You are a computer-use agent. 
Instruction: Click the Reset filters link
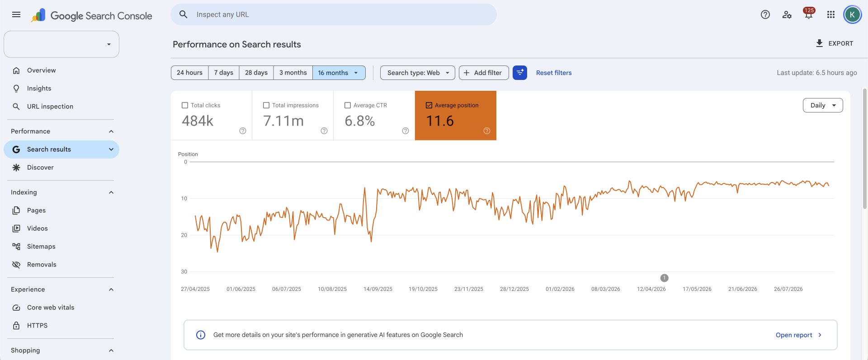click(x=554, y=73)
